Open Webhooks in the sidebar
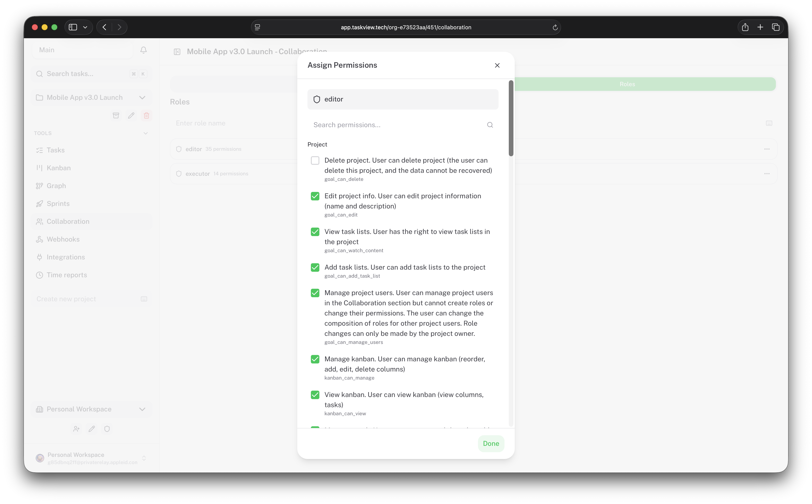This screenshot has height=504, width=812. point(92,239)
